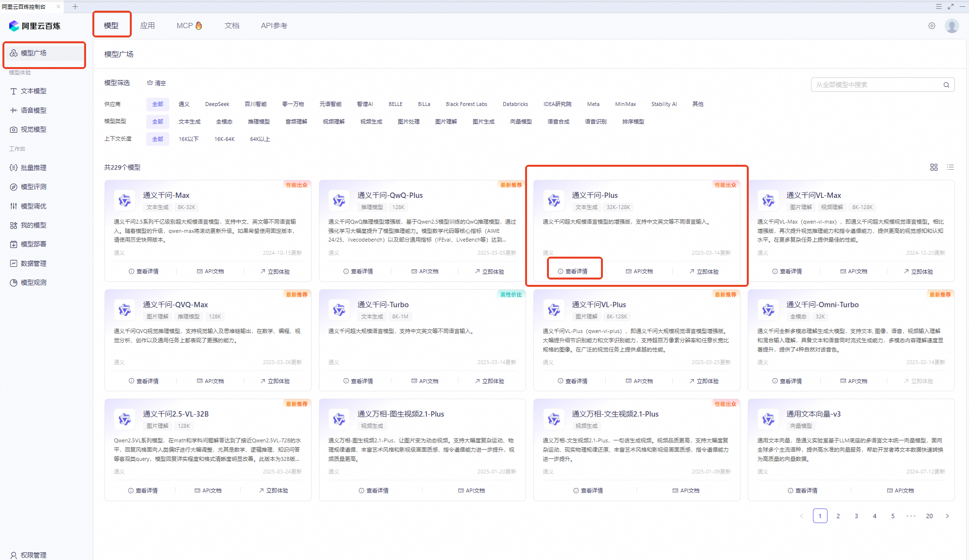The height and width of the screenshot is (560, 969).
Task: Click pagination ellipsis to jump pages
Action: [911, 516]
